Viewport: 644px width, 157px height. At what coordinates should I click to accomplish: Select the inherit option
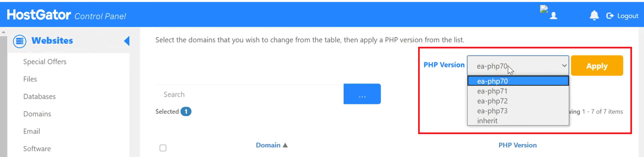pos(487,121)
